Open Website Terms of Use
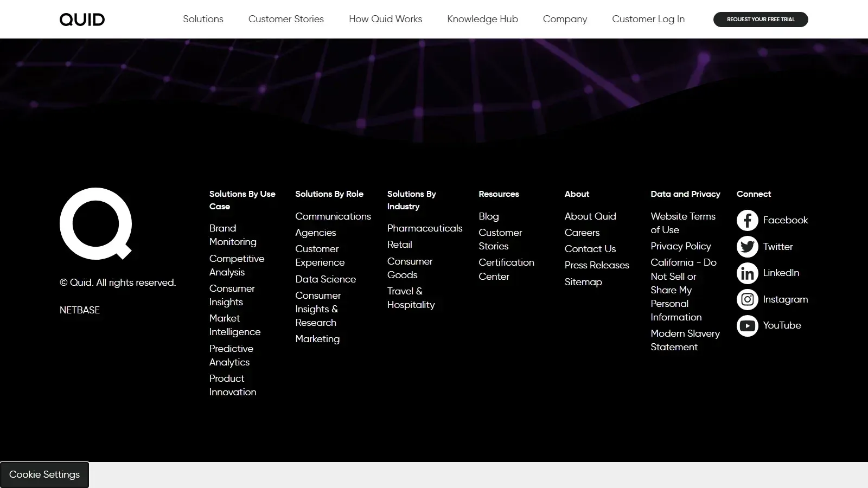This screenshot has height=488, width=868. pos(683,223)
